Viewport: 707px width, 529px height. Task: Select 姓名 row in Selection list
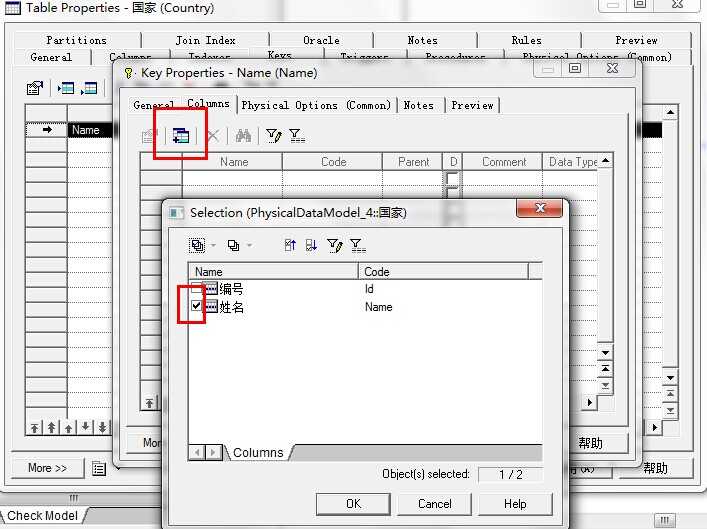click(365, 307)
